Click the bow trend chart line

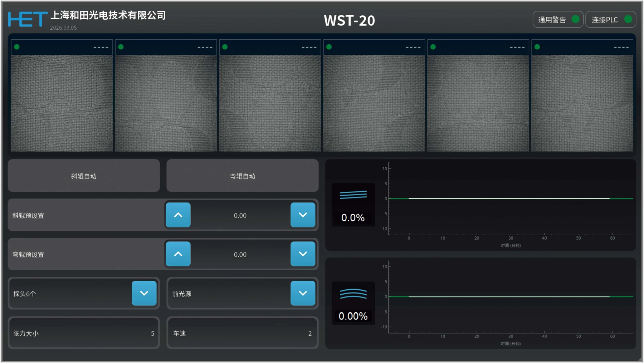511,296
